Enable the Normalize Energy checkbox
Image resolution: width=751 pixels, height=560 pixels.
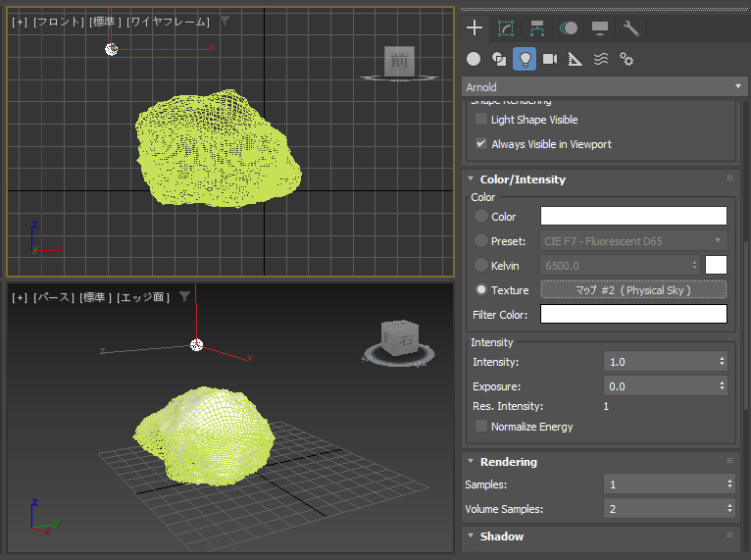coord(480,426)
